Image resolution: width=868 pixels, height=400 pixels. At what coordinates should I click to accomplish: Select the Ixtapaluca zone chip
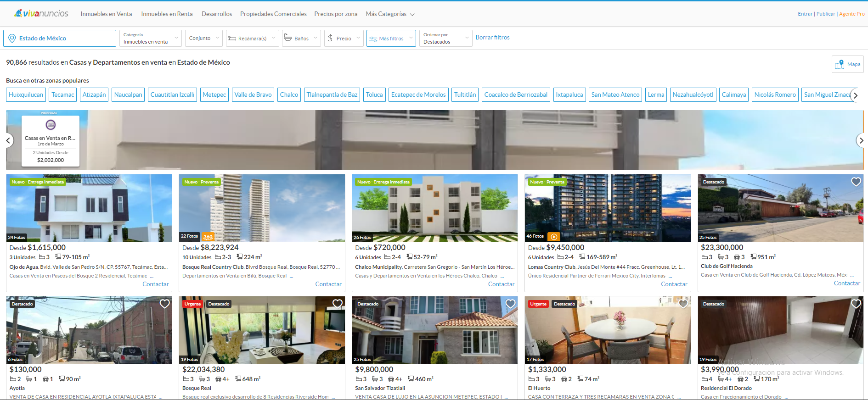tap(569, 95)
